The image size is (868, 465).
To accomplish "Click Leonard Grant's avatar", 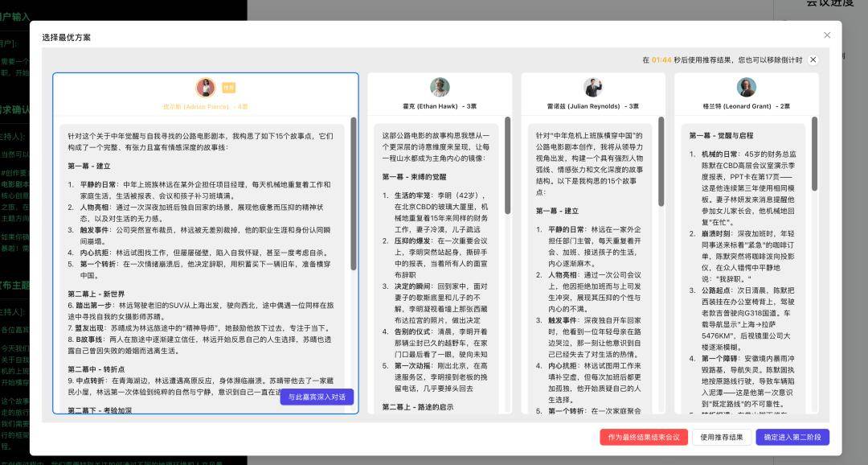I will [x=747, y=88].
